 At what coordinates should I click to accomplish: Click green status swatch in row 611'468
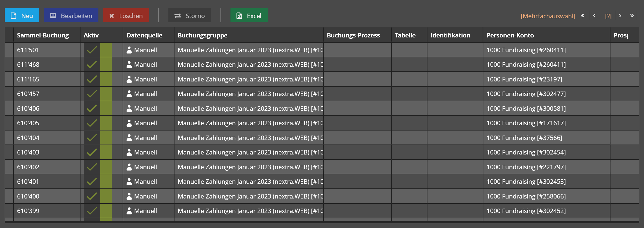click(106, 64)
